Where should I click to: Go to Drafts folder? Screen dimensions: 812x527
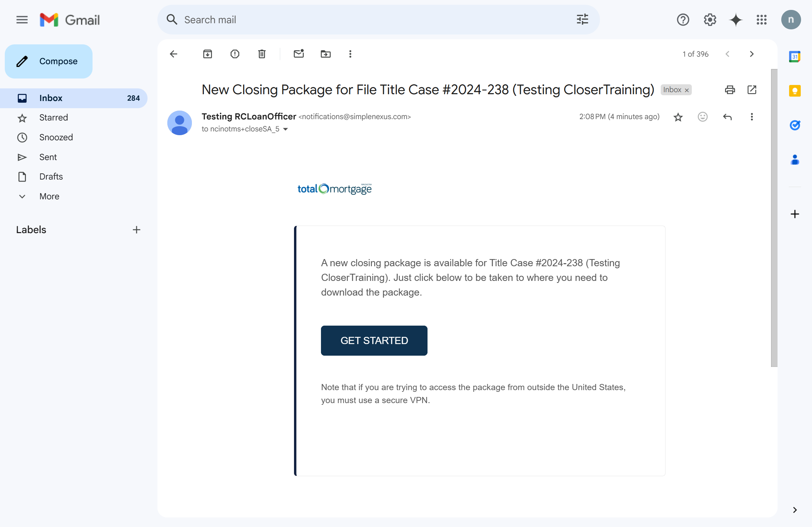coord(51,176)
